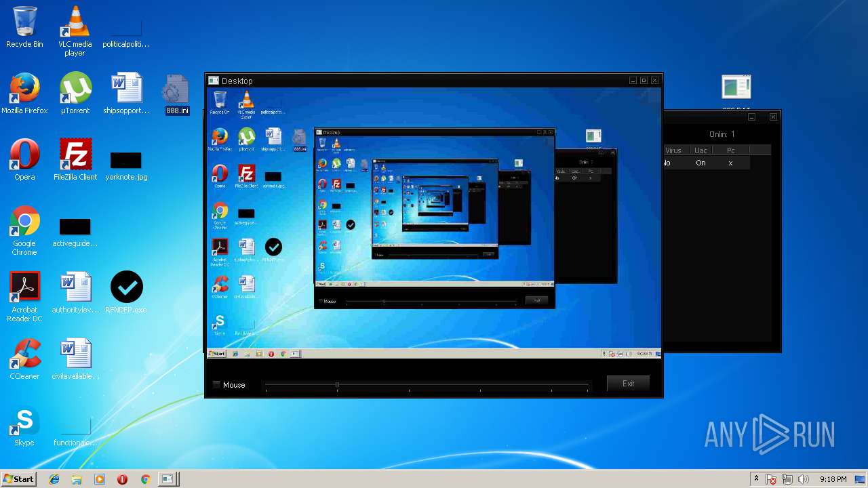Select the 888.ini settings file
Screen dimensions: 868x488
(176, 95)
